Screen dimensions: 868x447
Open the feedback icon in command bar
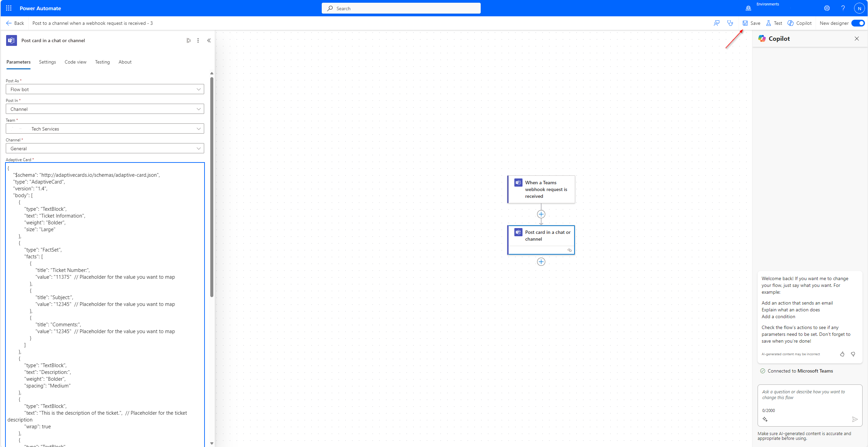[717, 23]
